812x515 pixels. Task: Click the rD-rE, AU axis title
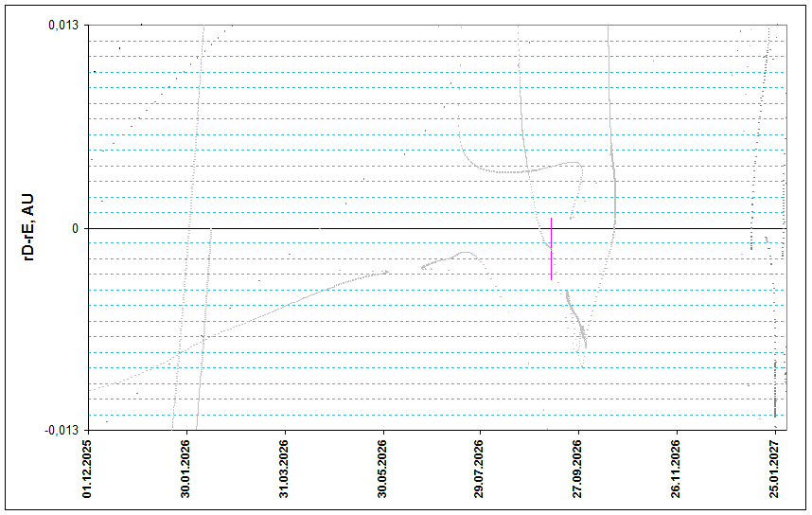pos(28,227)
